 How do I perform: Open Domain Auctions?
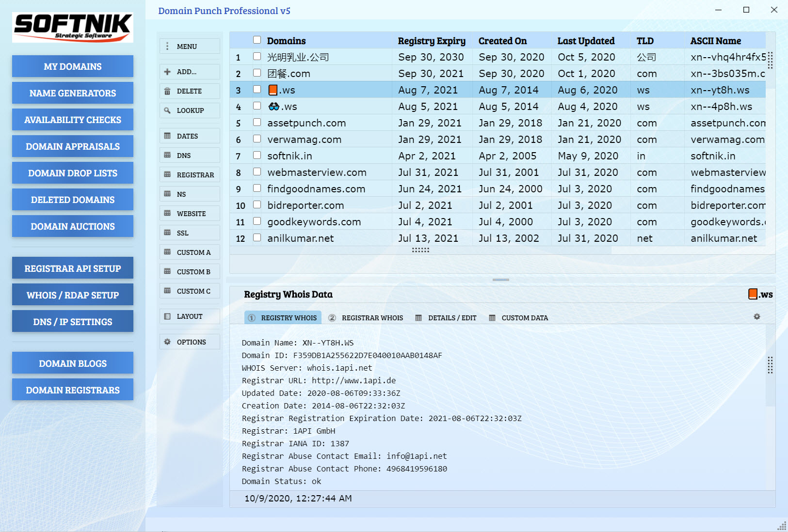[73, 226]
